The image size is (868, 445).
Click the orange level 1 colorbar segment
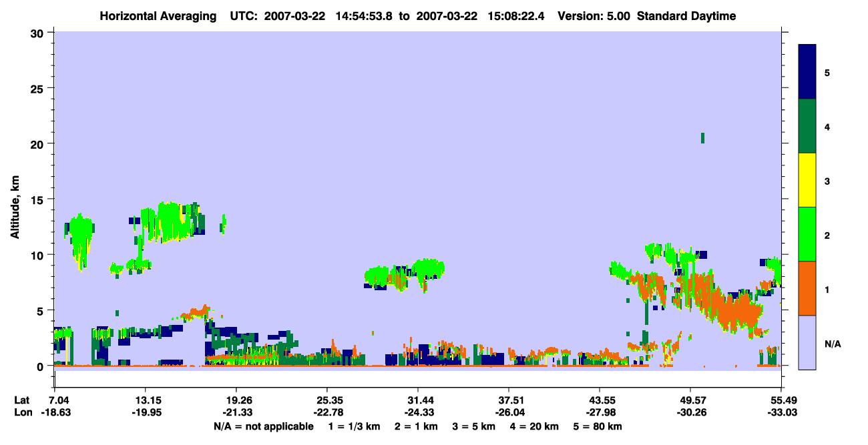click(807, 288)
